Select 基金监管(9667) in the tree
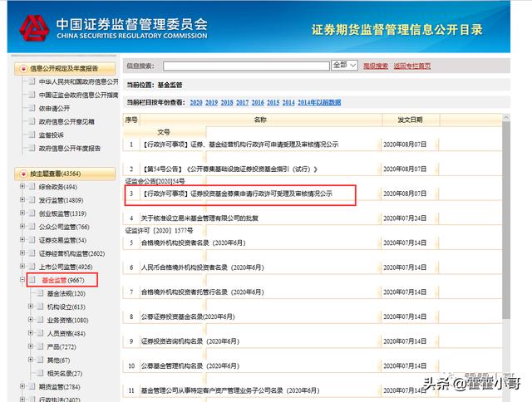Screen dimensions: 532x402 (63, 280)
